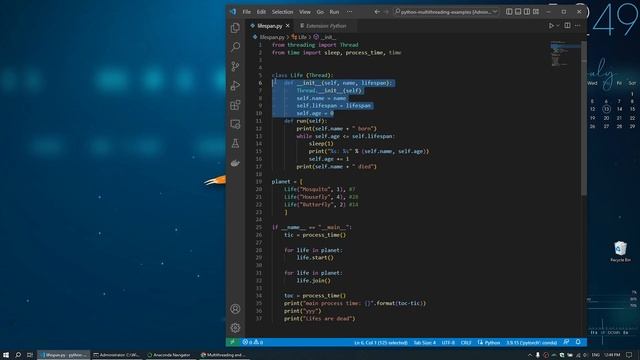Click date 13 on desktop calendar widget
Screen dimensions: 640x360
coord(606,109)
